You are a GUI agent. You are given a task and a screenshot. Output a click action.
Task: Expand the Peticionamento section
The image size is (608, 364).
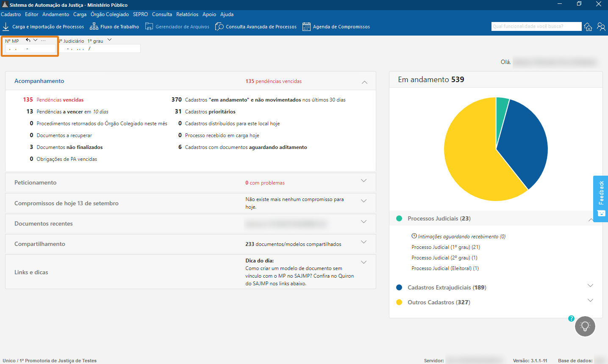(x=364, y=181)
